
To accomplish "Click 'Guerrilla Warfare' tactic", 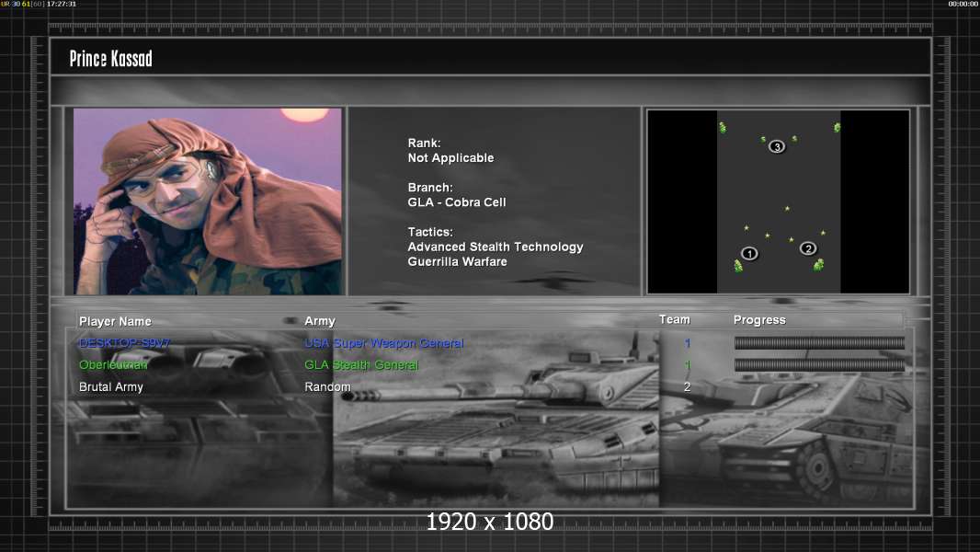I will (x=457, y=262).
